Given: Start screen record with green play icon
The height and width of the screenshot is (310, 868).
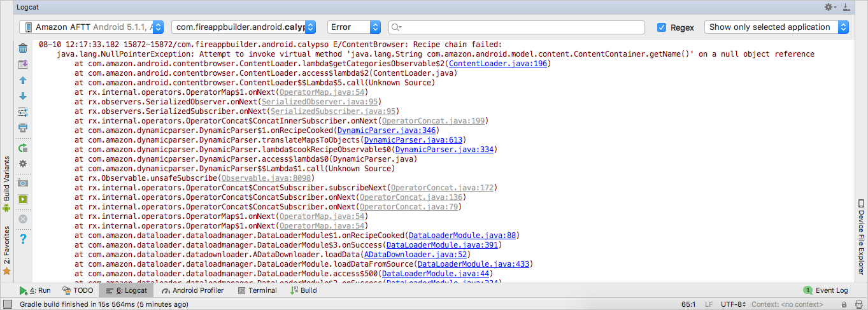Looking at the screenshot, I should pyautogui.click(x=23, y=199).
